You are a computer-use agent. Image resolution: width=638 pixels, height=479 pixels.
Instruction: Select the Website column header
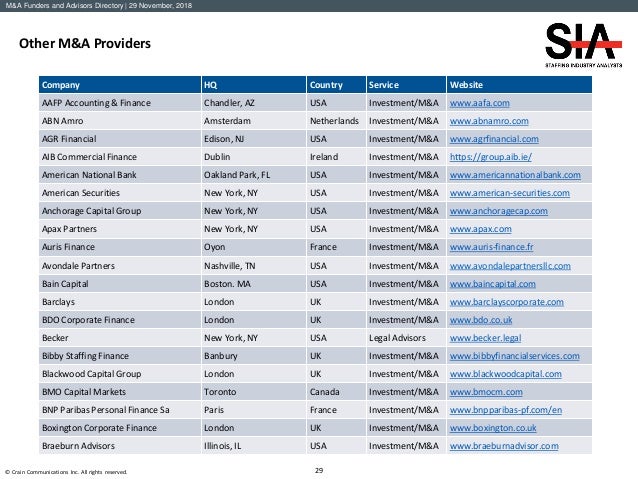[520, 85]
